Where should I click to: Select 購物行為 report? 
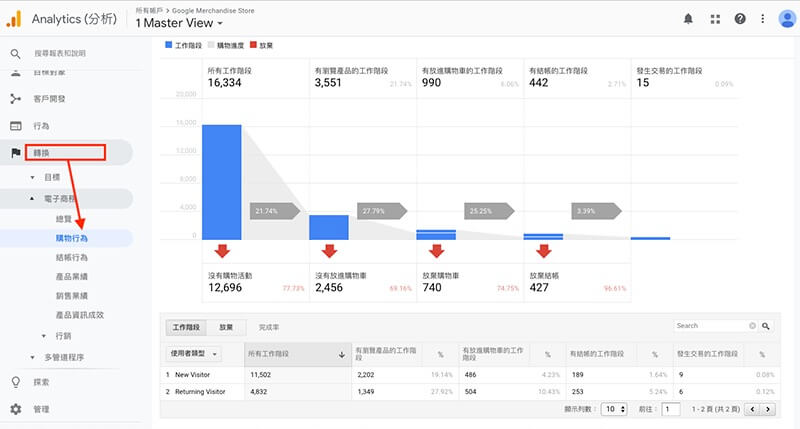(x=71, y=238)
